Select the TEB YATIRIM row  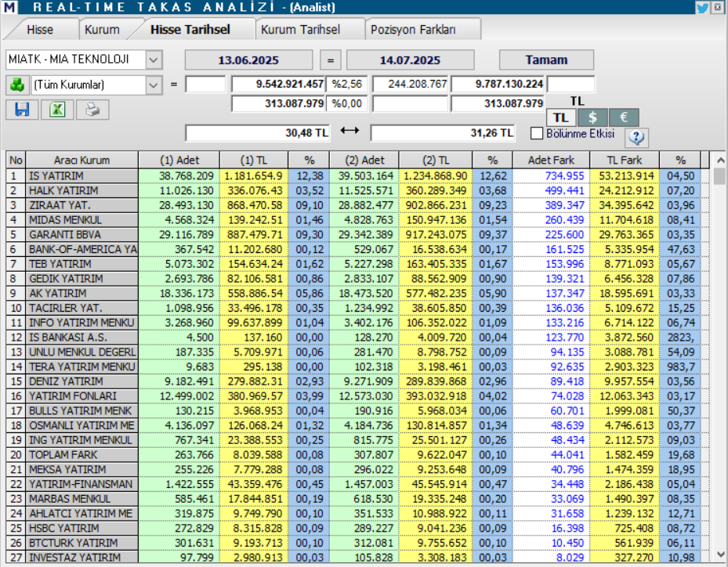click(x=357, y=264)
